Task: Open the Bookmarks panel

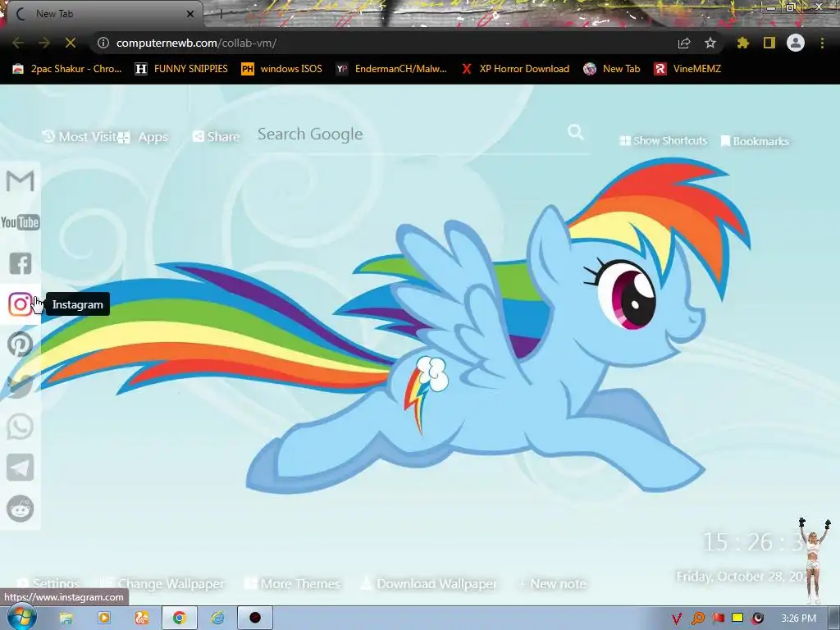Action: pos(755,141)
